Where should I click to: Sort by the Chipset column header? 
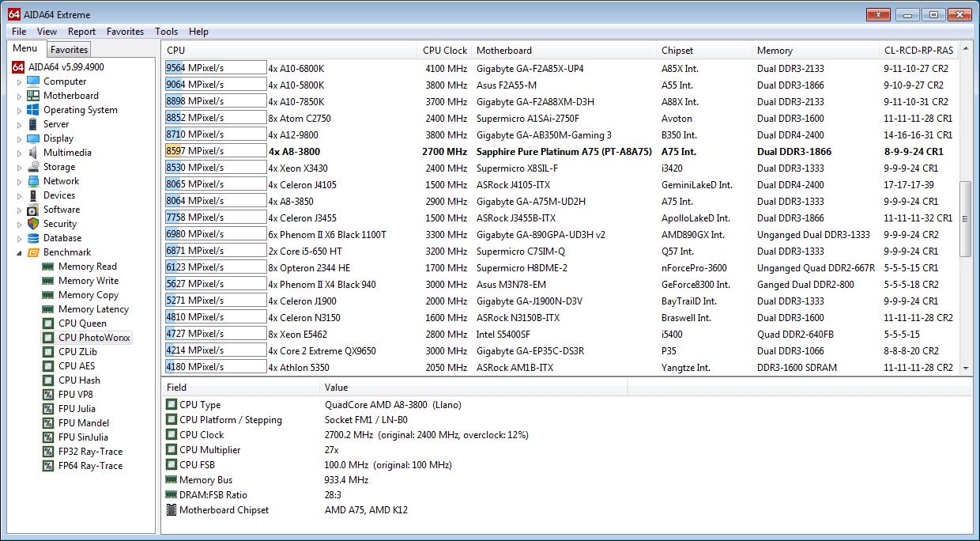tap(703, 51)
